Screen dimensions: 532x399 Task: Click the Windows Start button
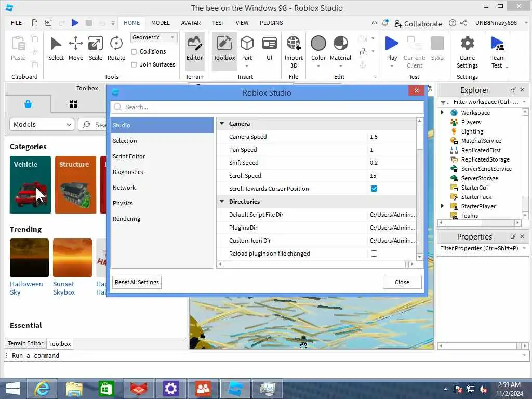[x=13, y=389]
